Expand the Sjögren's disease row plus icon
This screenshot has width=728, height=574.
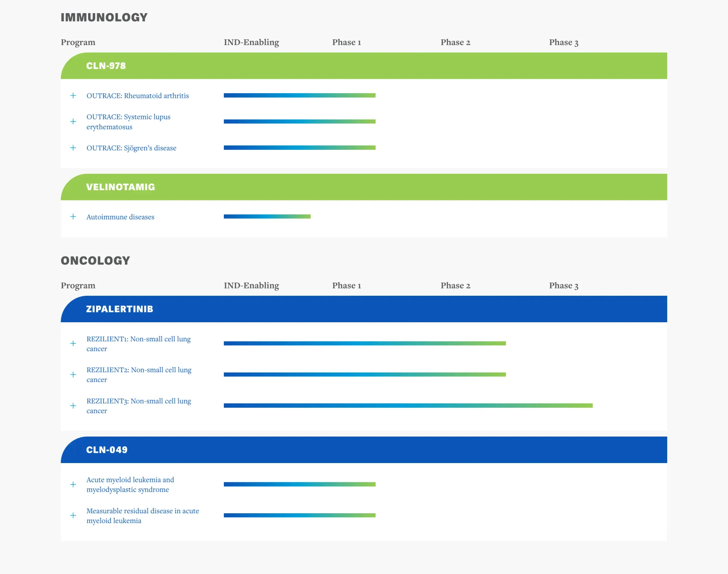(73, 148)
